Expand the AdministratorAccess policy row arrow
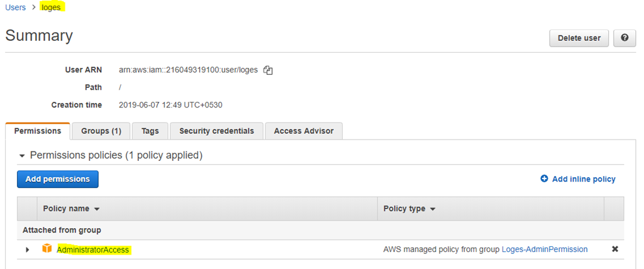This screenshot has height=269, width=644. click(28, 250)
